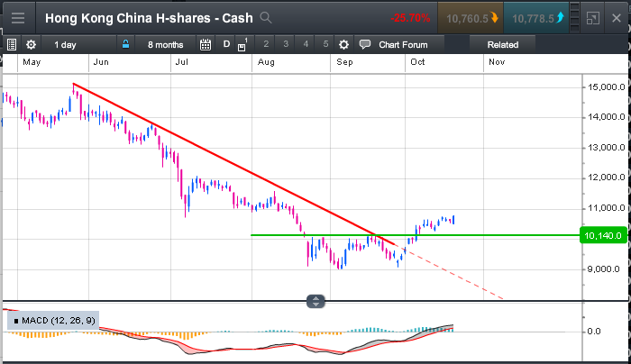Detach chart into popout window
The height and width of the screenshot is (364, 631).
tap(593, 18)
